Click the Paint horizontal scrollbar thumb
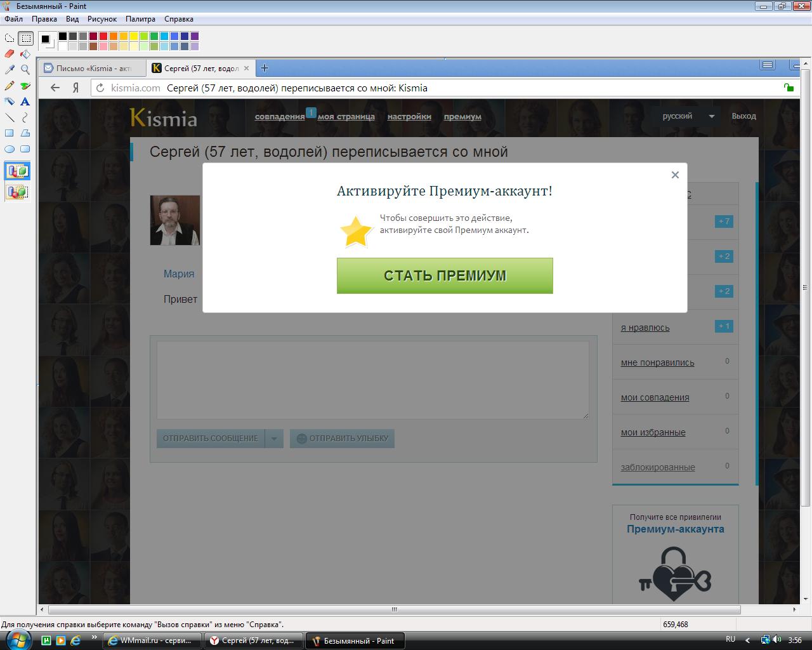This screenshot has height=650, width=812. pos(394,609)
